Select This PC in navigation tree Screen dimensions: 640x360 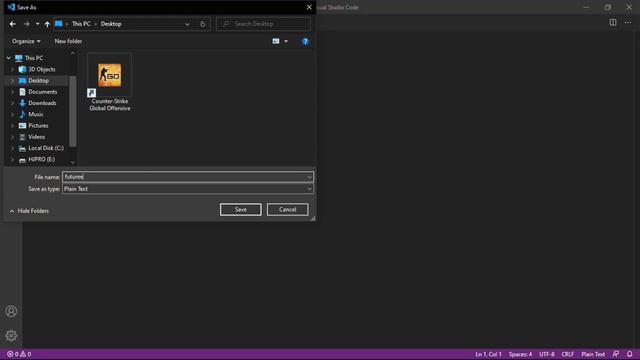[34, 58]
